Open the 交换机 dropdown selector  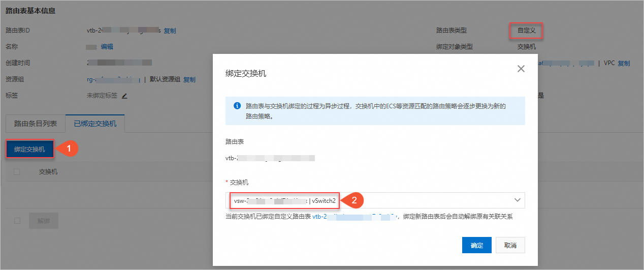pos(375,200)
